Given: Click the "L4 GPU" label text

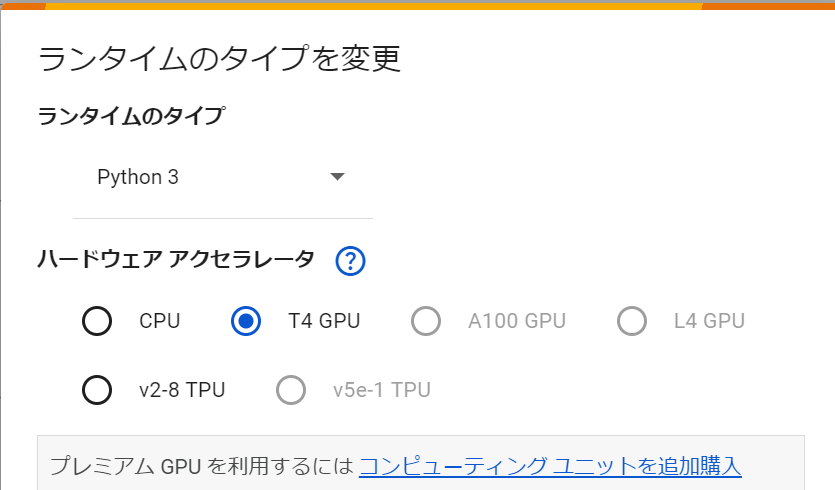Looking at the screenshot, I should tap(709, 321).
